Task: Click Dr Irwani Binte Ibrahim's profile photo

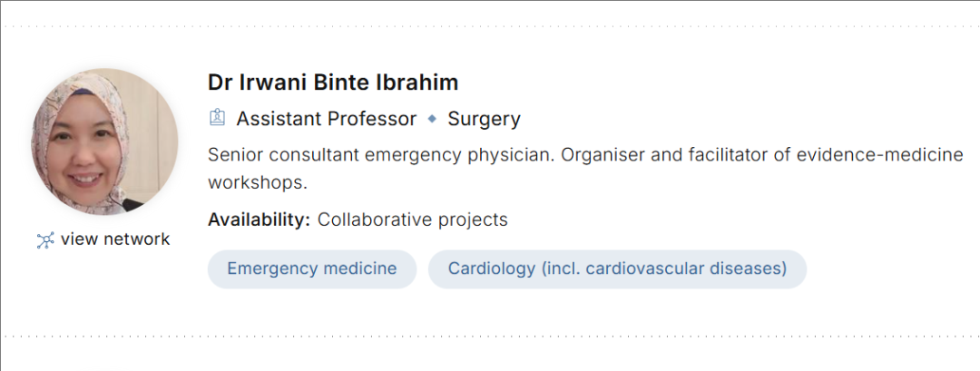Action: pyautogui.click(x=105, y=142)
